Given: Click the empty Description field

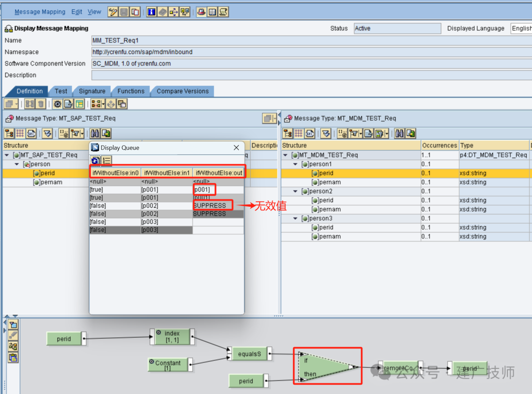Looking at the screenshot, I should point(311,75).
